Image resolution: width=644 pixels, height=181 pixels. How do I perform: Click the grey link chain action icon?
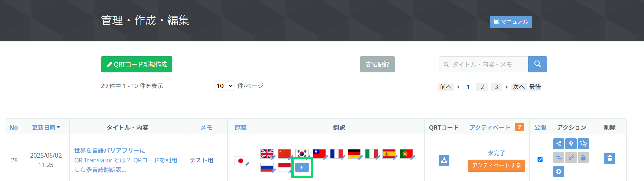[571, 158]
